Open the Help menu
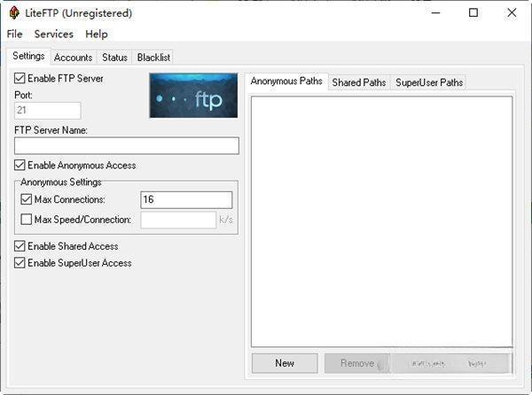This screenshot has width=532, height=395. pos(97,34)
